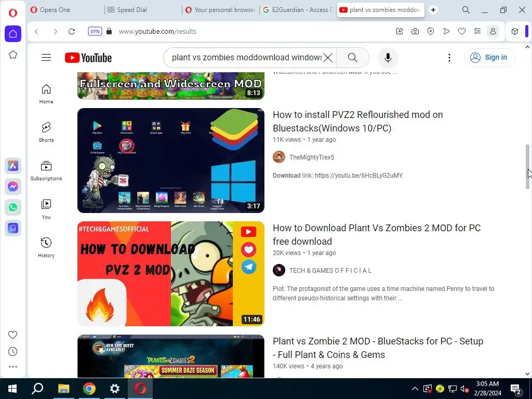Open How to Download PVZ 2 MOD thumbnail
Image resolution: width=532 pixels, height=399 pixels.
[x=170, y=274]
